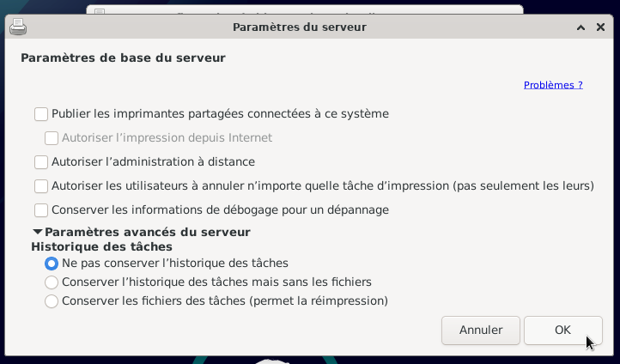
Task: Tick the Autoriser l'impression depuis Internet checkbox
Action: coord(52,138)
